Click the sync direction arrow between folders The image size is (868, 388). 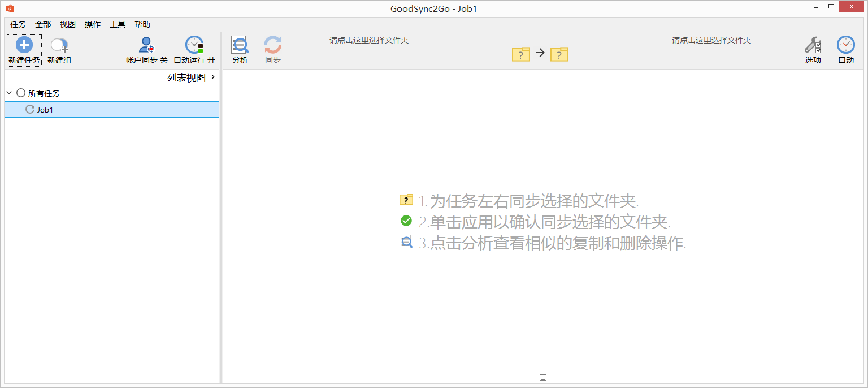pos(540,53)
